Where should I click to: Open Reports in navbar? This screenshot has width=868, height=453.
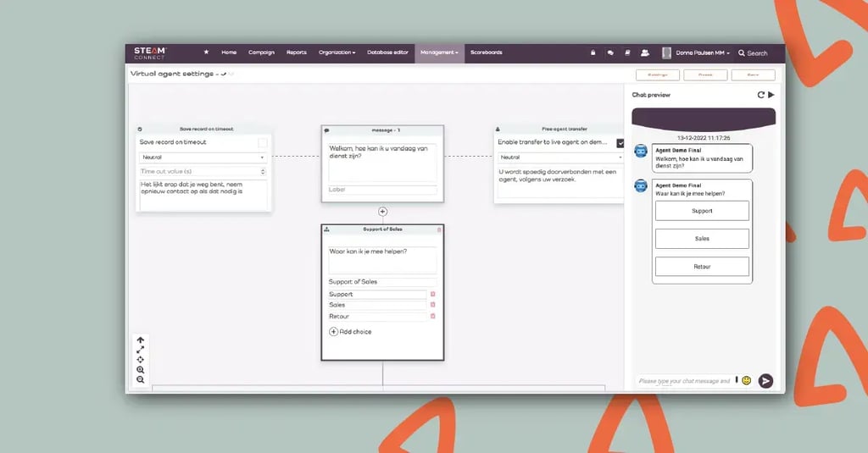point(296,52)
